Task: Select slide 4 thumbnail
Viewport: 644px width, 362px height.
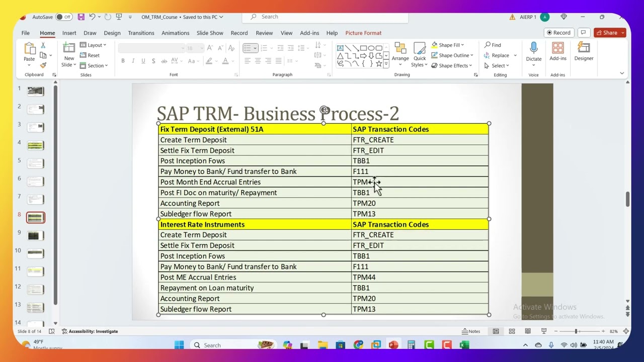Action: pyautogui.click(x=35, y=146)
